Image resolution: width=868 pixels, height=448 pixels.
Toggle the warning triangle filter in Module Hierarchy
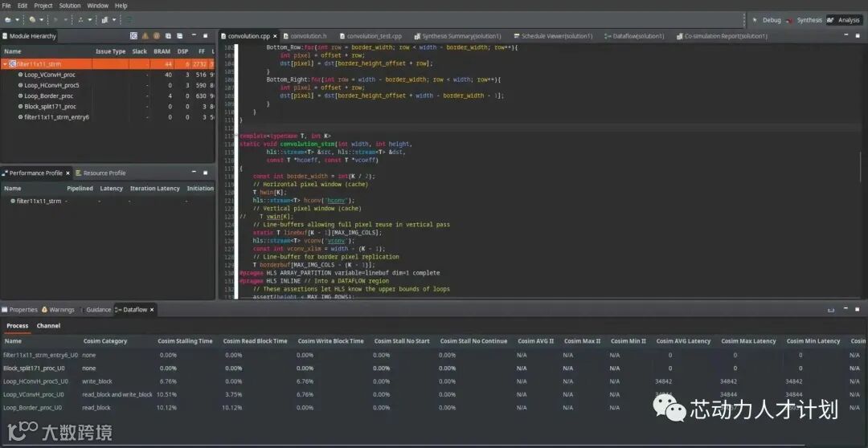point(145,36)
